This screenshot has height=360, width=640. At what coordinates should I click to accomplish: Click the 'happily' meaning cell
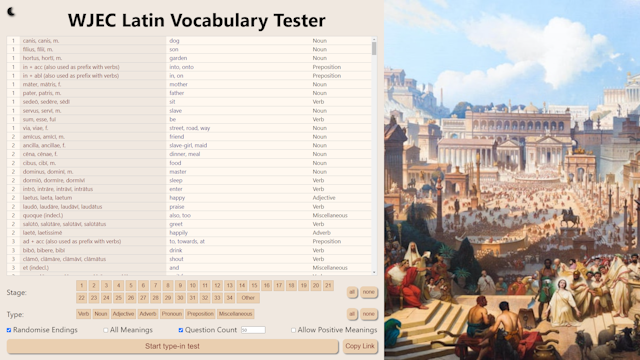coord(238,233)
